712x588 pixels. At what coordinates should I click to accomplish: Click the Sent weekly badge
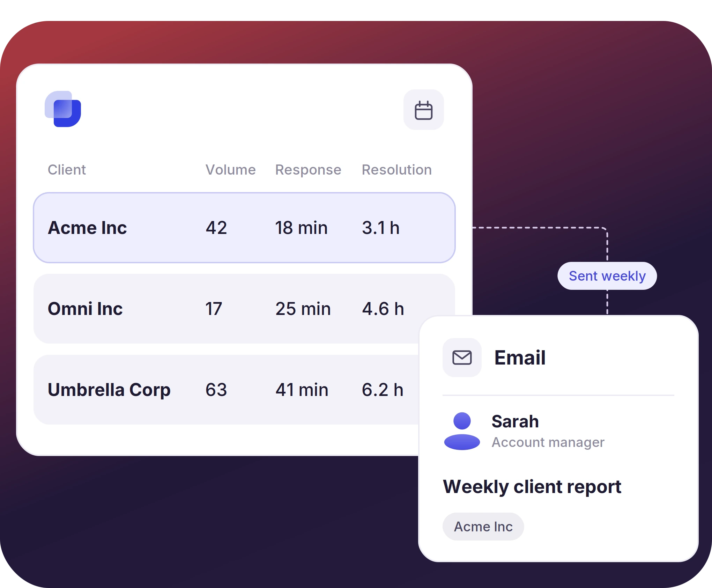pos(607,276)
